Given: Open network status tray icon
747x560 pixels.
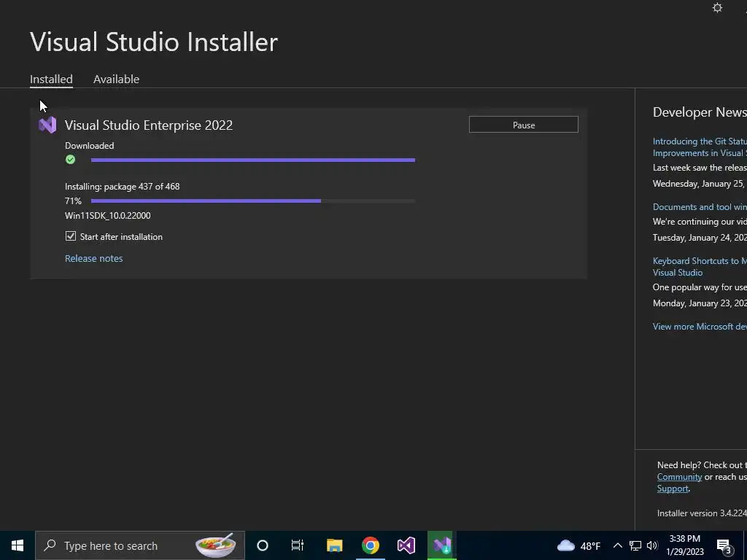Looking at the screenshot, I should [635, 545].
